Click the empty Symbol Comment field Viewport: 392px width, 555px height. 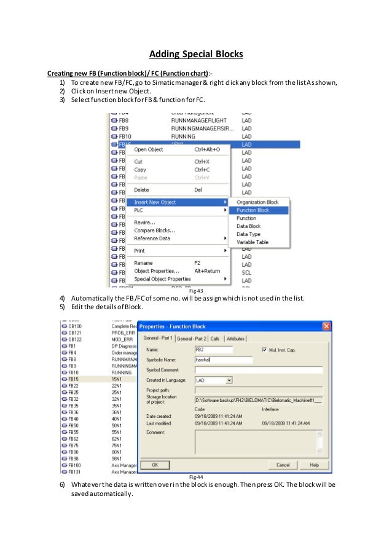point(259,370)
